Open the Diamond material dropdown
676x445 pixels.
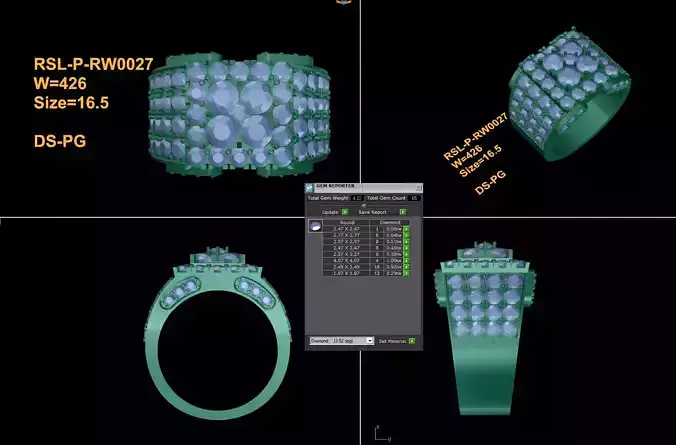(341, 341)
